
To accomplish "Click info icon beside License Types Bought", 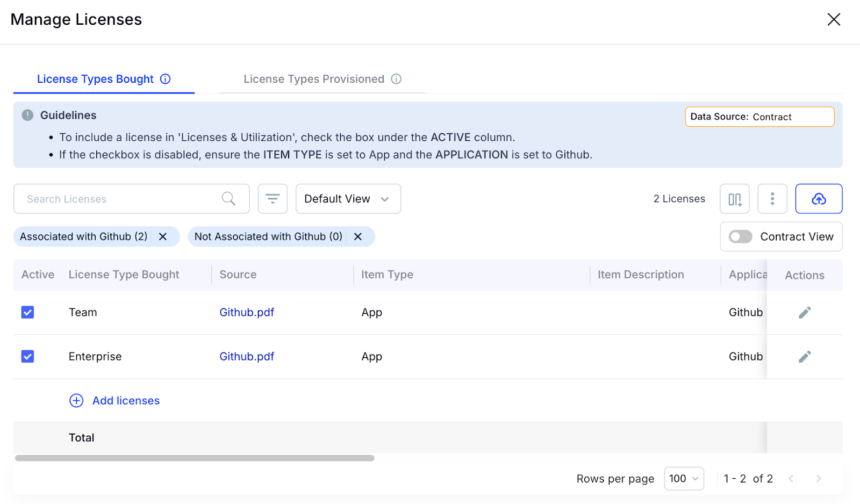I will point(166,79).
